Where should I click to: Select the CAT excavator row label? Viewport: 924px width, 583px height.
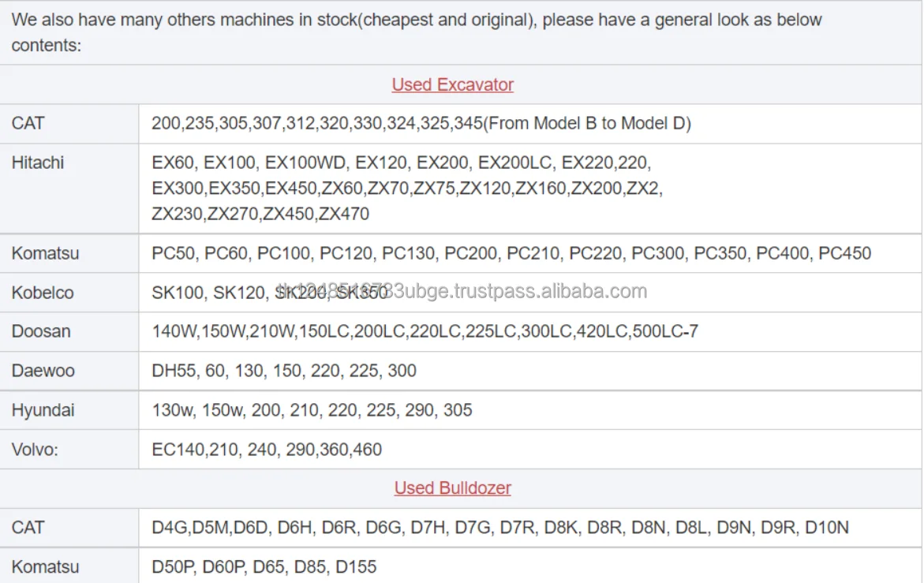[28, 124]
